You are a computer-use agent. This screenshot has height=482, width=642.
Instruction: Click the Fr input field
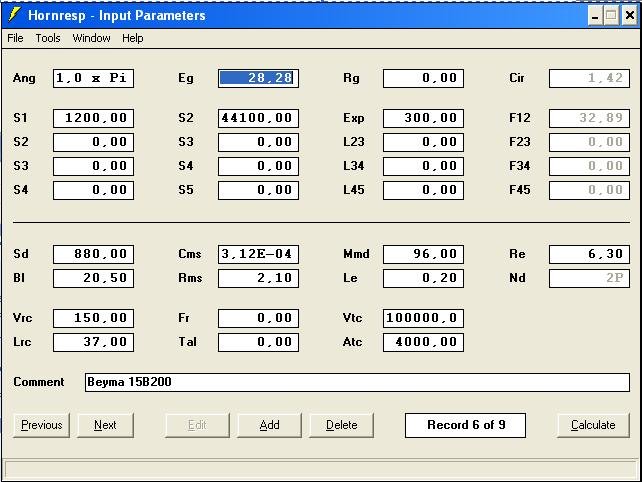tap(258, 318)
